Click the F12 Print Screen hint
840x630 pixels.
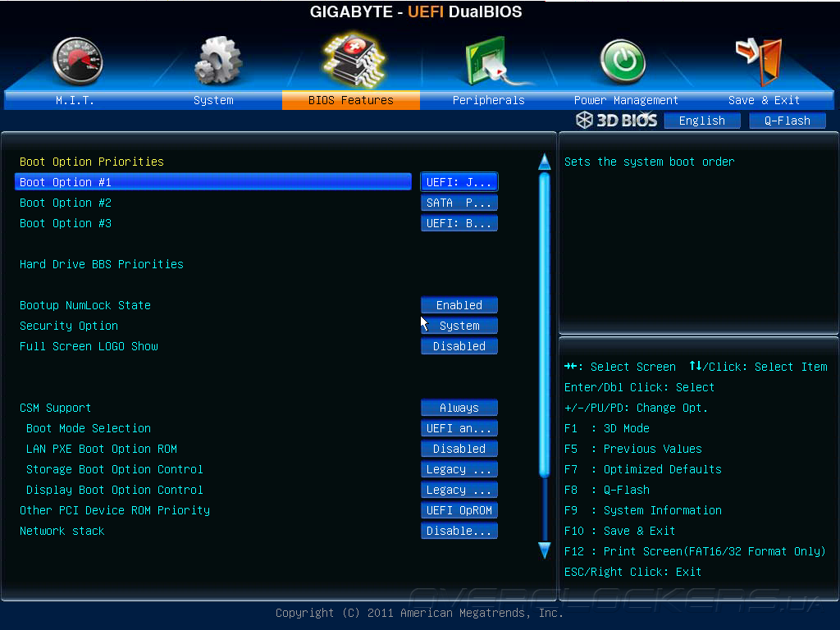(x=695, y=551)
